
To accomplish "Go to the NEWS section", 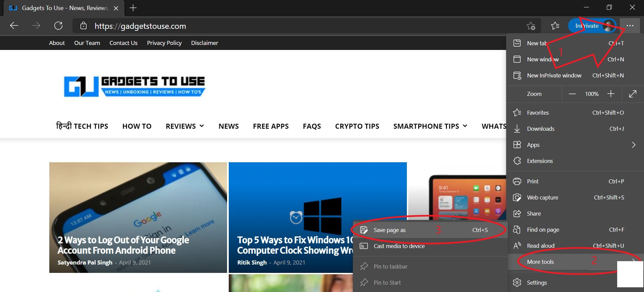I will coord(228,126).
